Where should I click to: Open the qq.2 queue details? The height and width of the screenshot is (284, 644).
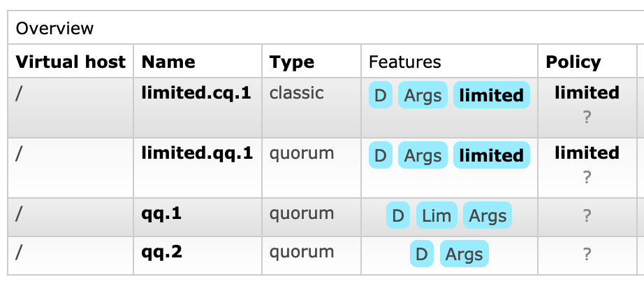161,251
